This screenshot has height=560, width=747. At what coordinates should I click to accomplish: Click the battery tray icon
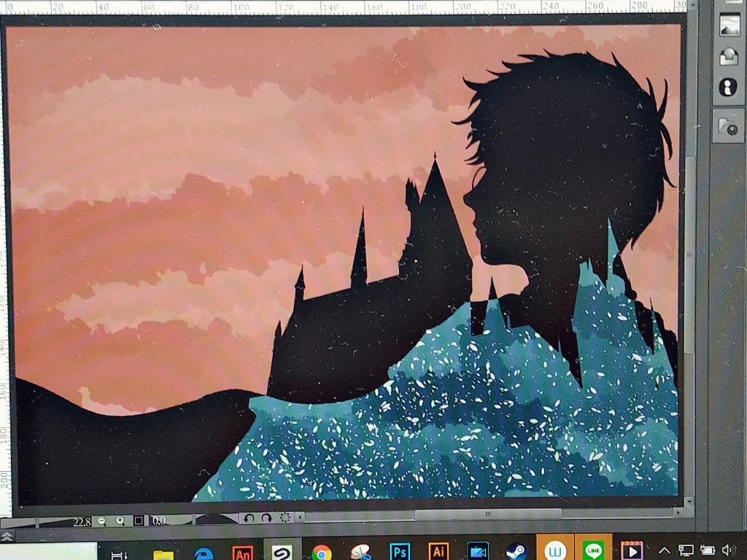tap(708, 550)
